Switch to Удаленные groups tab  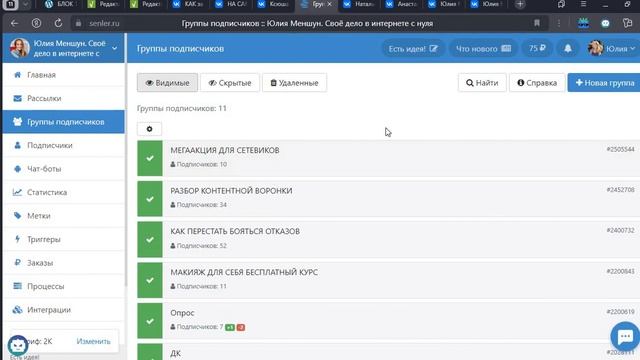(294, 83)
